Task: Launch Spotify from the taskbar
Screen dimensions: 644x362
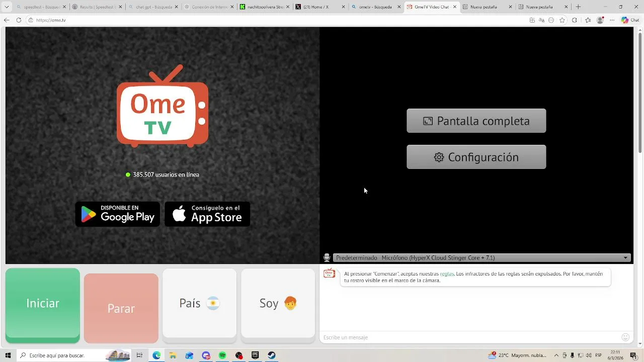Action: (x=222, y=355)
